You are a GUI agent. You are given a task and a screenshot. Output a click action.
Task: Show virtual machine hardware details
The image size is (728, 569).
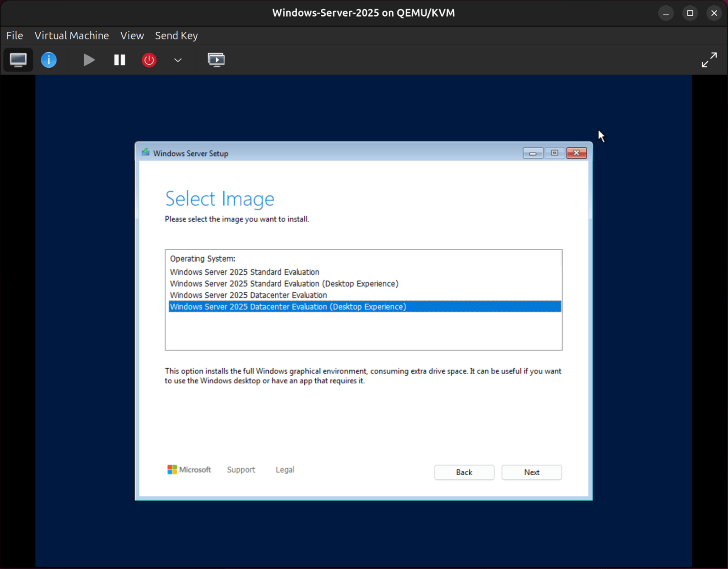click(48, 60)
